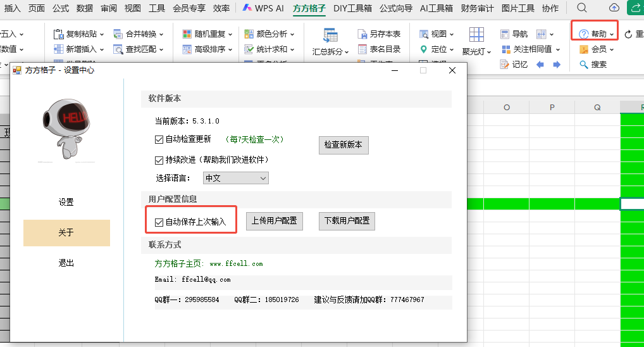Toggle the 持续改进 checkbox

[x=159, y=160]
